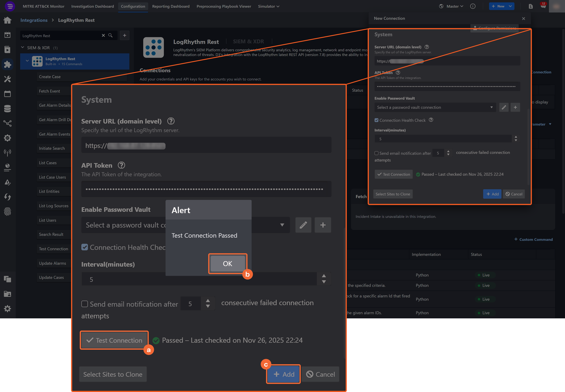
Task: Click the help icon next to API Token
Action: tap(121, 165)
